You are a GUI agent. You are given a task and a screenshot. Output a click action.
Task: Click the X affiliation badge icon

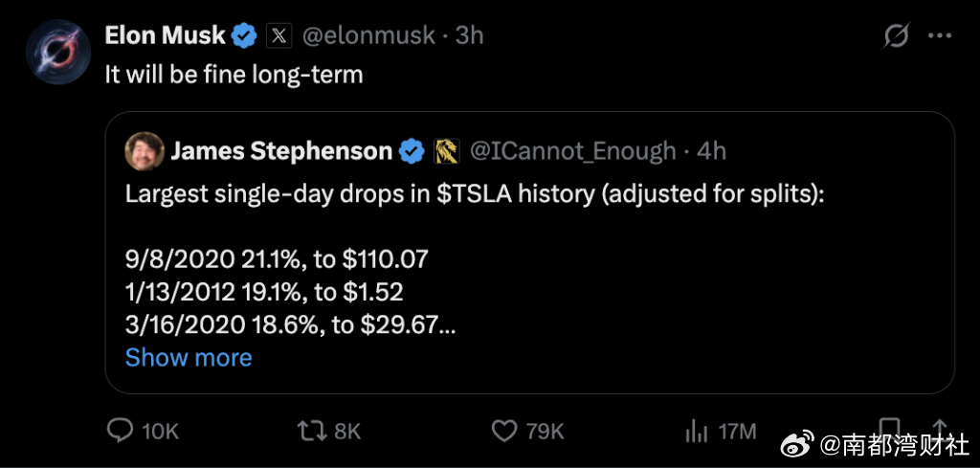coord(279,36)
